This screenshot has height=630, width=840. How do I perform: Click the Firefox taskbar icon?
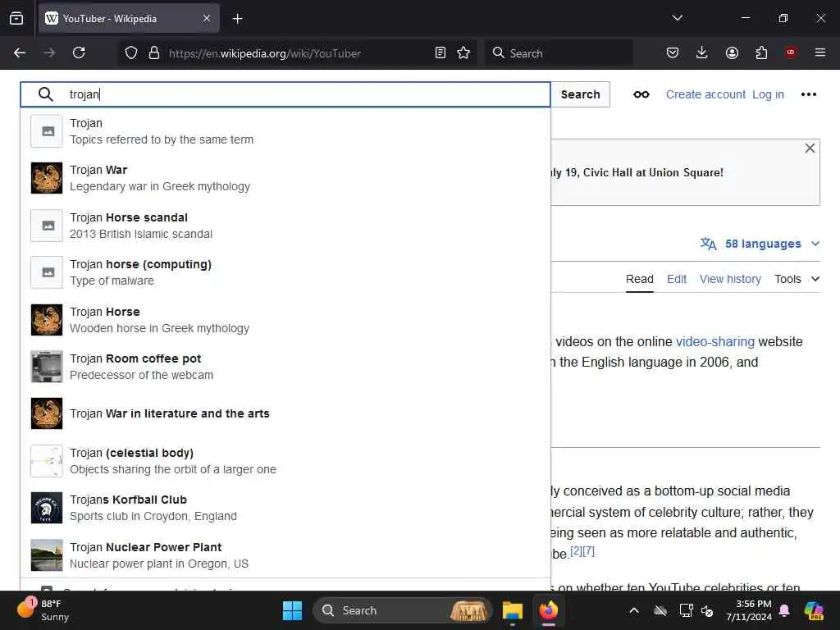[x=549, y=610]
